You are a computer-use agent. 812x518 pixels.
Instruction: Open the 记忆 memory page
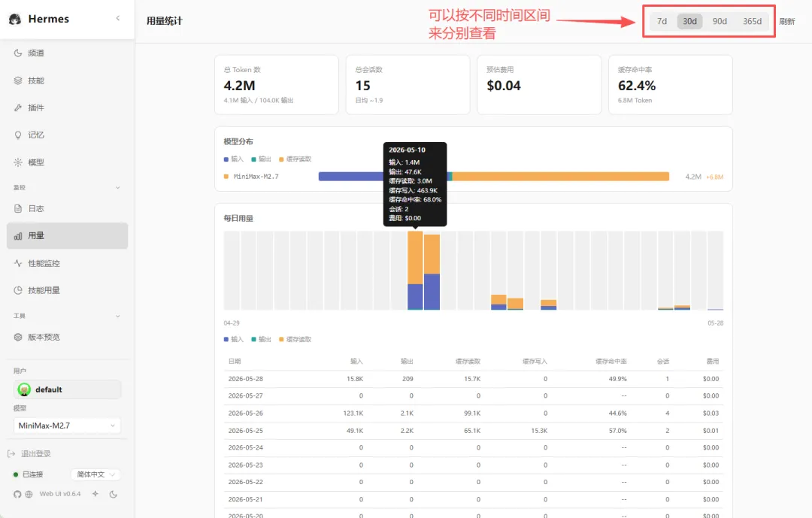[x=68, y=135]
